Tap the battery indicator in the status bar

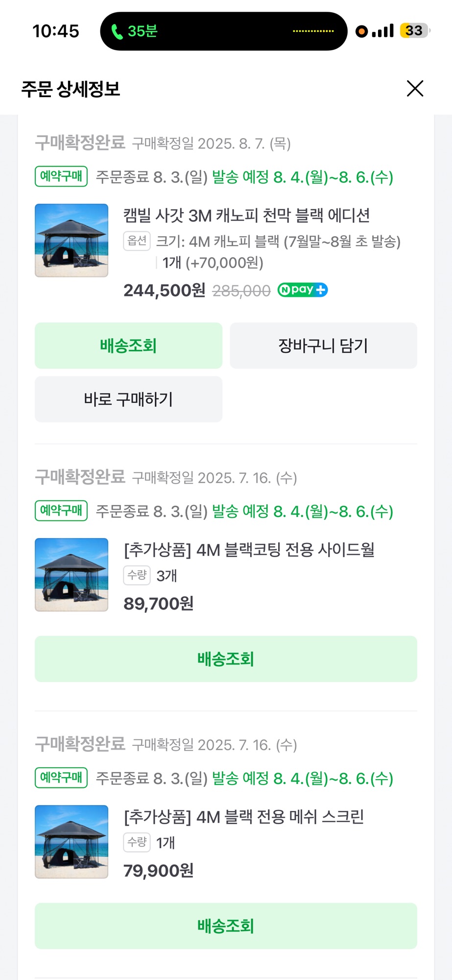(414, 31)
